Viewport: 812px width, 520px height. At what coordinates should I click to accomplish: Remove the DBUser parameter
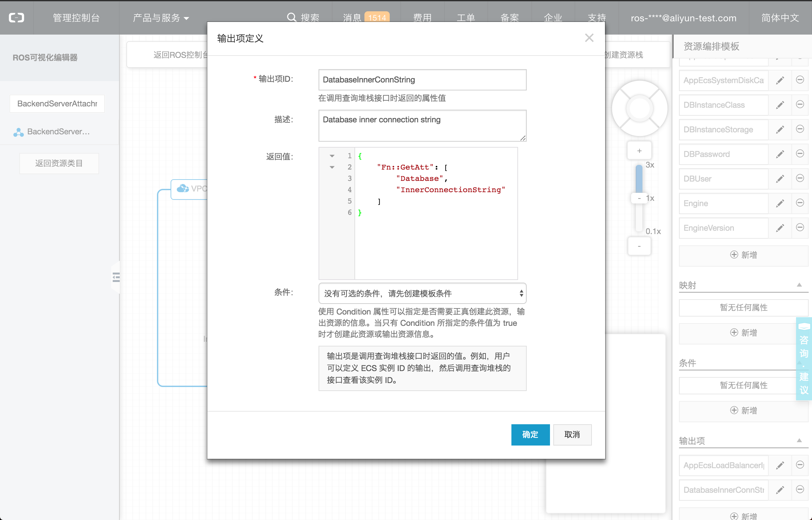pyautogui.click(x=799, y=178)
